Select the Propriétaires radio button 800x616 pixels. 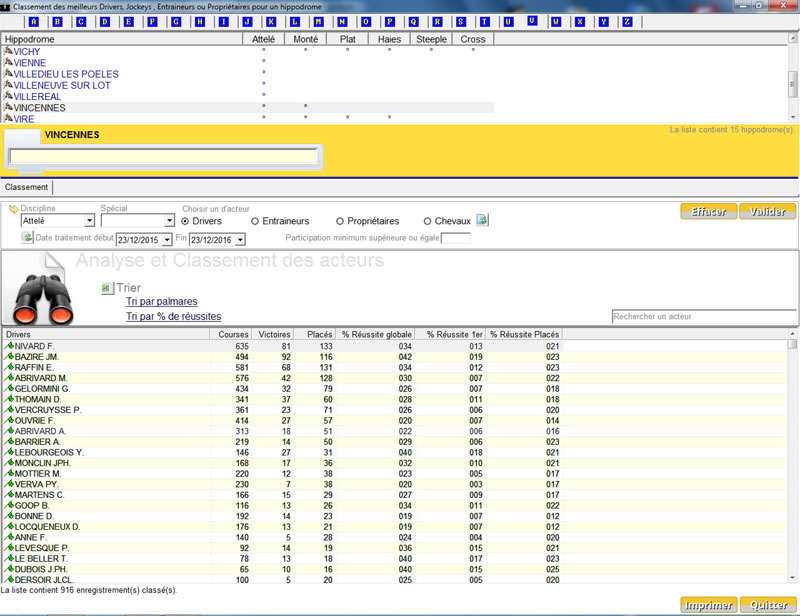coord(340,221)
